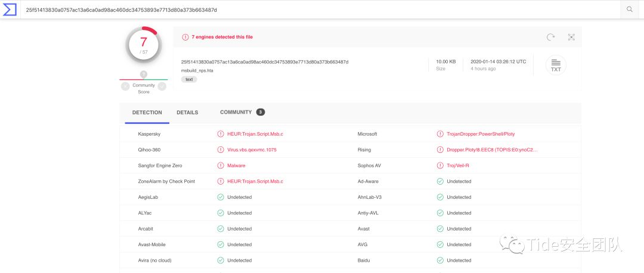Click ZoneAlarm's HEUR:Trojan.Script.Msb.c result
The height and width of the screenshot is (273, 644).
(255, 181)
